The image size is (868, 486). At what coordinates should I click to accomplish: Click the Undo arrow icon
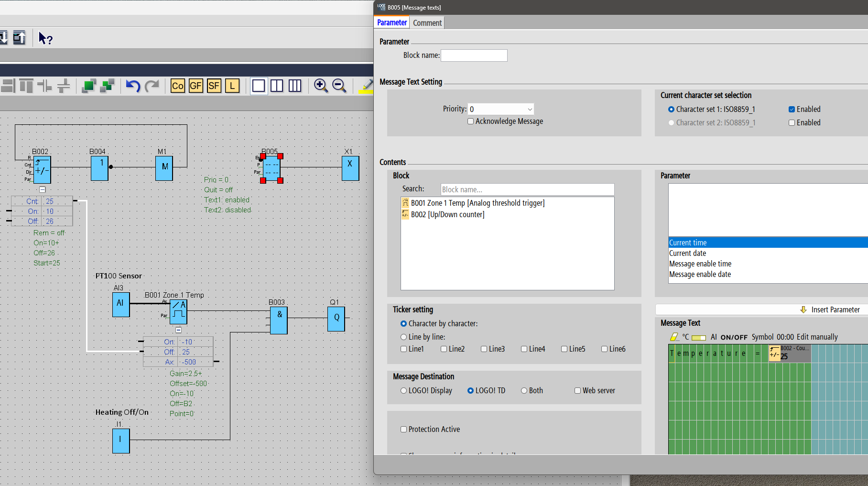tap(133, 86)
